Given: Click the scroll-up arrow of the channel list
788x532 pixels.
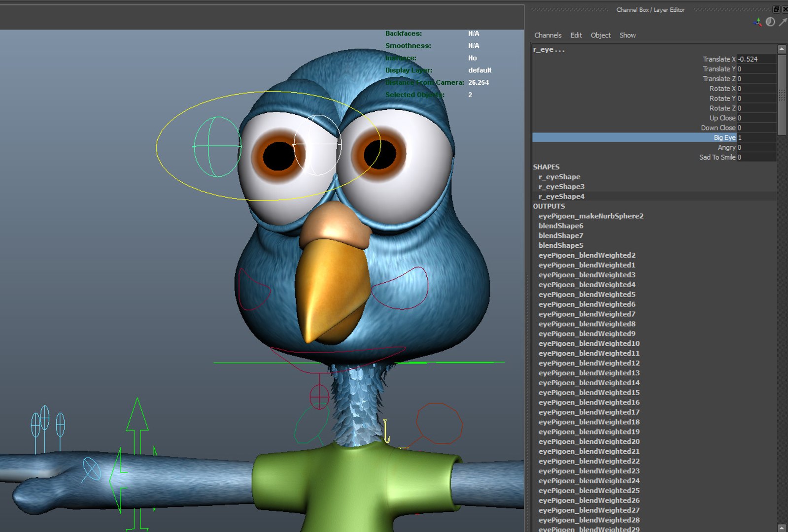Looking at the screenshot, I should pyautogui.click(x=782, y=49).
